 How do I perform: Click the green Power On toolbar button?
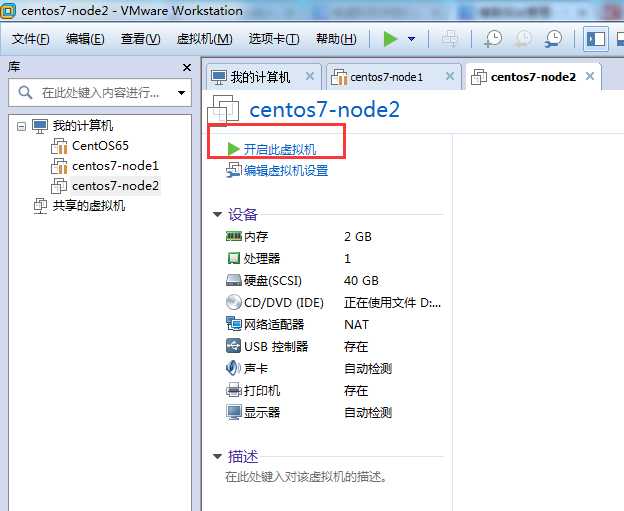coord(390,39)
